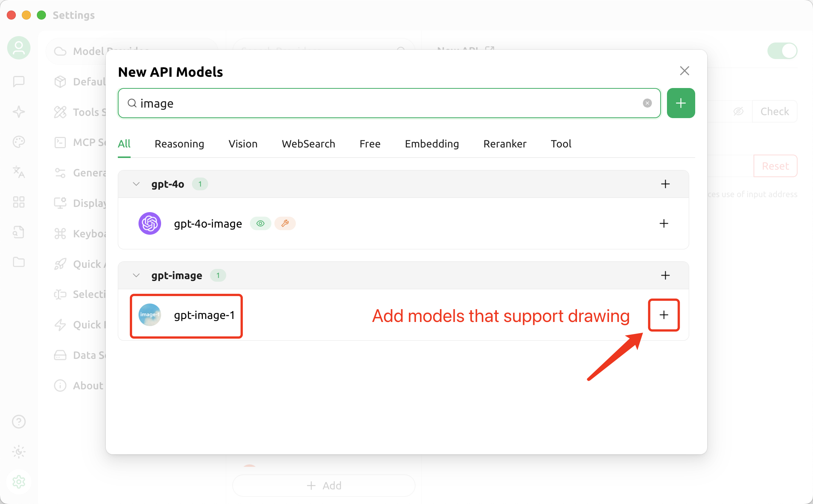Screen dimensions: 813x504
Task: Click the plus icon to add gpt-image-1
Action: click(x=664, y=315)
